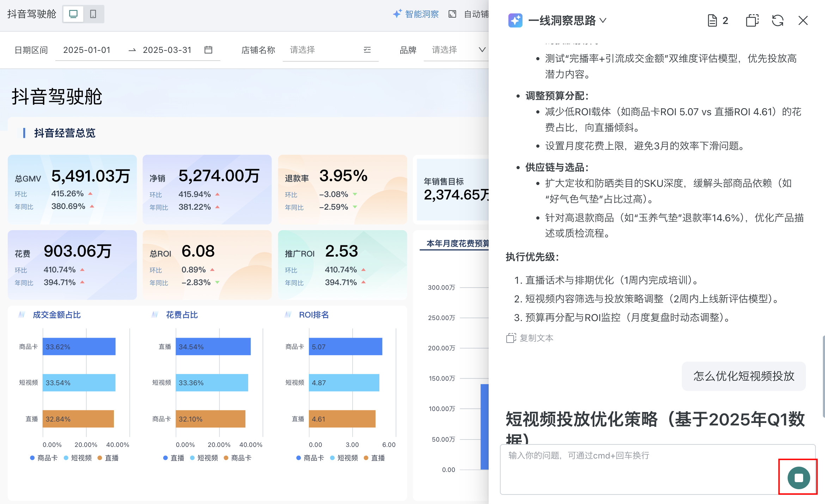The height and width of the screenshot is (504, 825).
Task: Click the orange 直播 bar in ROI排名
Action: pyautogui.click(x=342, y=419)
